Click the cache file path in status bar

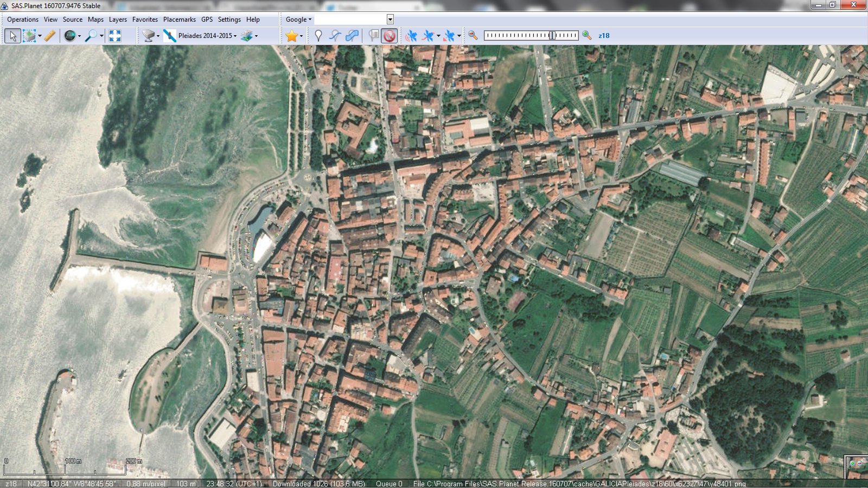point(579,484)
